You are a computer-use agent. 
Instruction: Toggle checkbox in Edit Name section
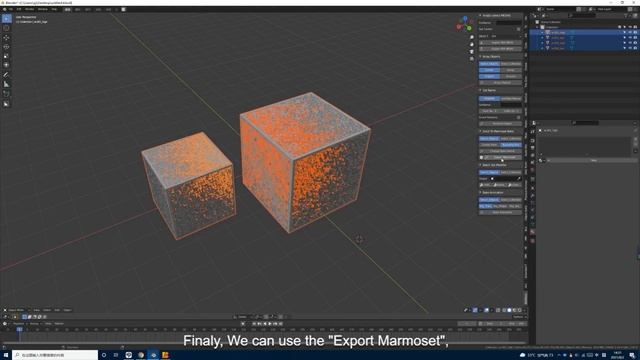(x=518, y=118)
